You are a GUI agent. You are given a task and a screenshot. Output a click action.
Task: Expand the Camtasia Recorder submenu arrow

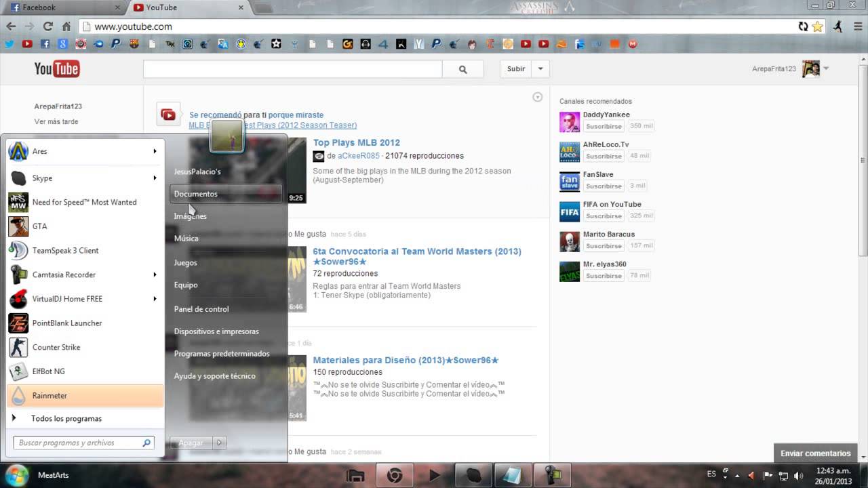click(155, 274)
